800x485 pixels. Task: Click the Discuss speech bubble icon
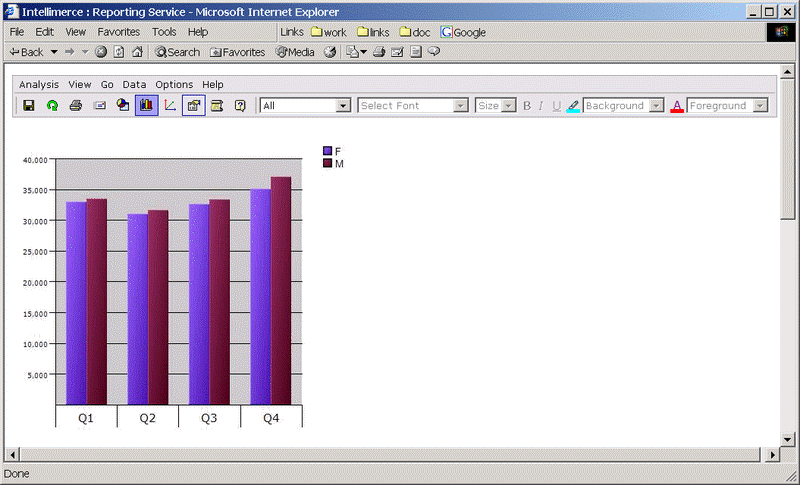coord(434,51)
